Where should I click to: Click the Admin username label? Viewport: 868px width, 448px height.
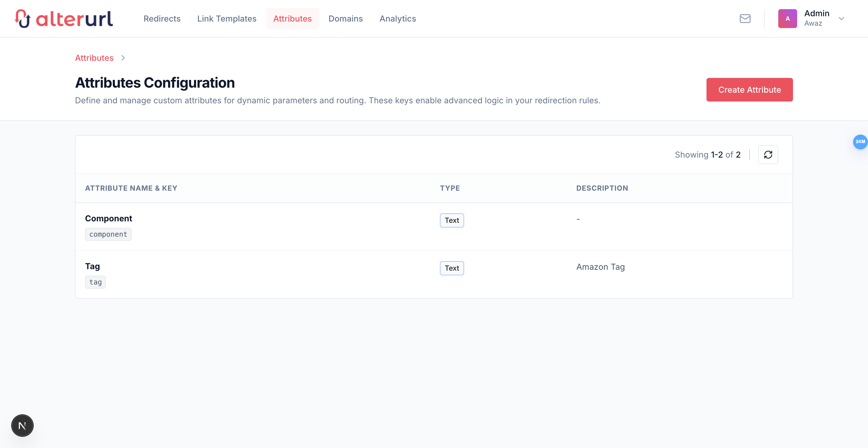coord(816,14)
